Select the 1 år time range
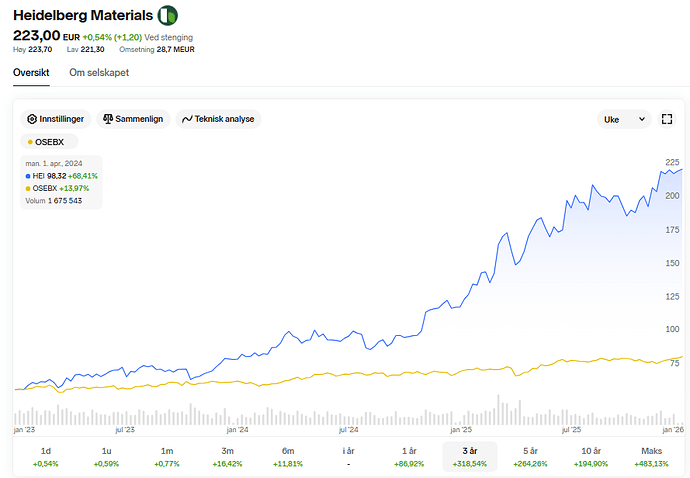The image size is (690, 478). [409, 457]
